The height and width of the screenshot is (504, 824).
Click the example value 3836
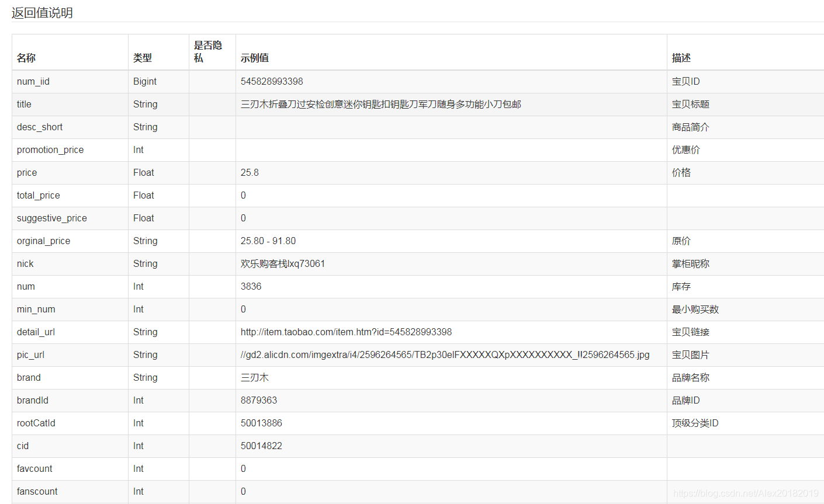click(x=251, y=286)
